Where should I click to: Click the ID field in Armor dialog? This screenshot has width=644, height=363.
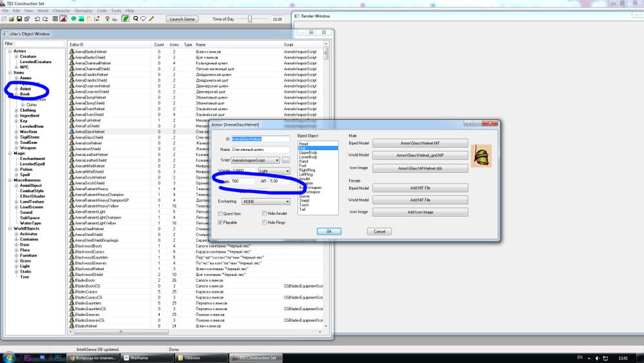pos(260,139)
